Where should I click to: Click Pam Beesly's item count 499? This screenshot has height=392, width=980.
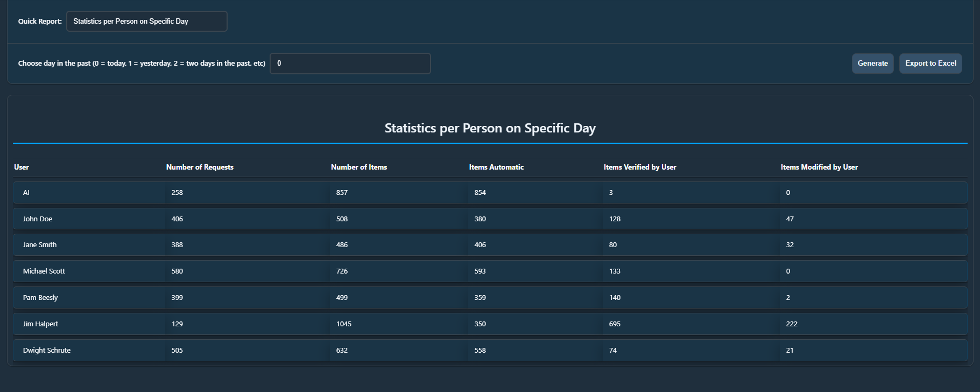pos(342,297)
